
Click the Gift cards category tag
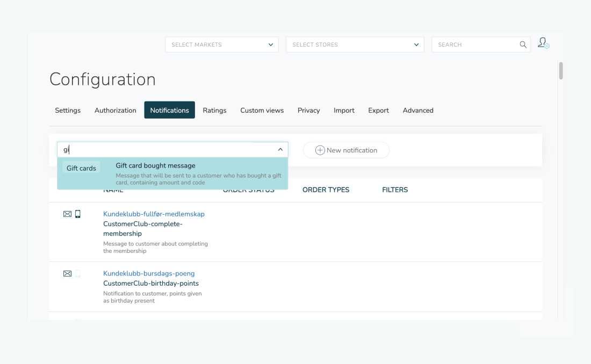(81, 168)
